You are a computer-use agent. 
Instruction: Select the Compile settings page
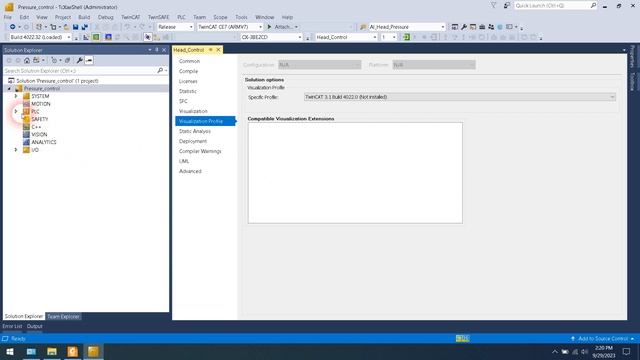188,71
